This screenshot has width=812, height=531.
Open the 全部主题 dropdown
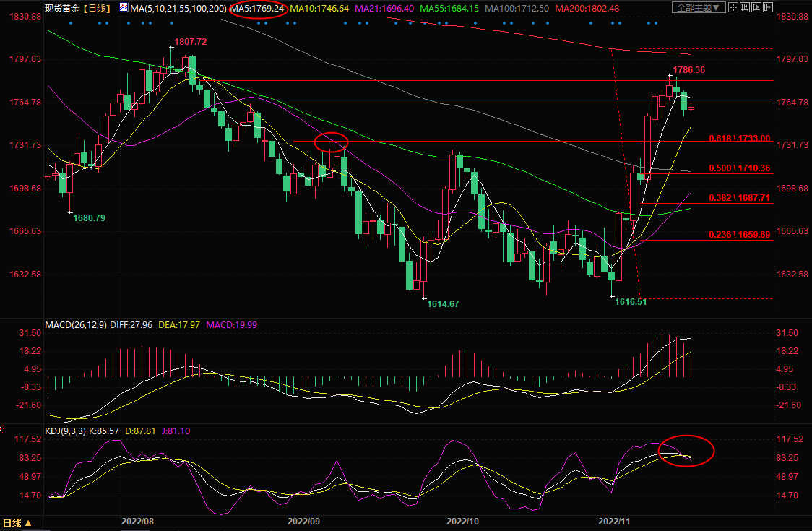click(699, 7)
